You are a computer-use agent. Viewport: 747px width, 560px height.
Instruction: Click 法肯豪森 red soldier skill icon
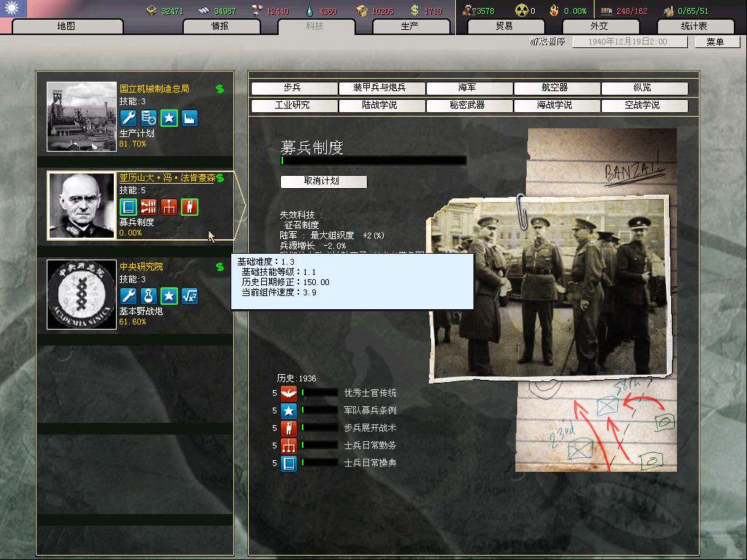(190, 207)
